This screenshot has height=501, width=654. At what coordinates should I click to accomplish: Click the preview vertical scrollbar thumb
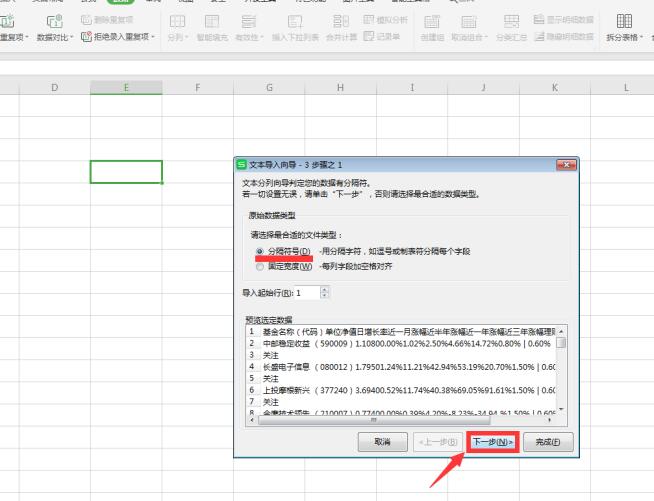(561, 343)
